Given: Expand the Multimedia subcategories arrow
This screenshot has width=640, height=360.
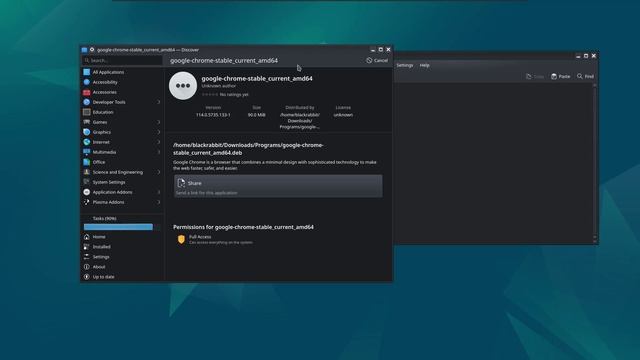Looking at the screenshot, I should click(159, 152).
